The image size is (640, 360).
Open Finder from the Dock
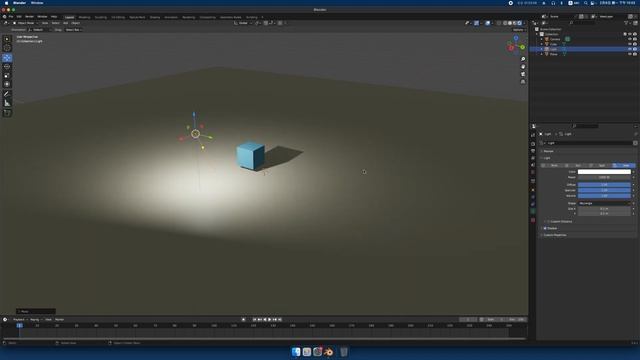click(296, 352)
